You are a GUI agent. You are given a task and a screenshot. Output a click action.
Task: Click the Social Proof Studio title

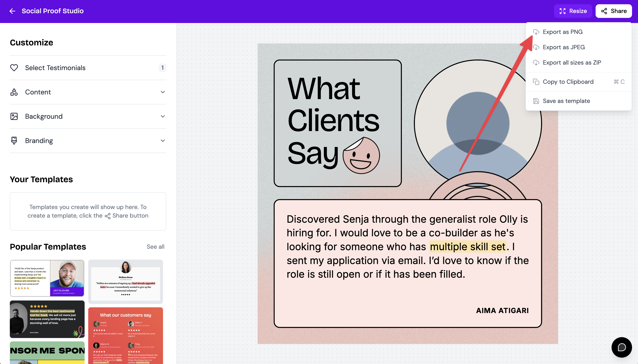coord(52,11)
